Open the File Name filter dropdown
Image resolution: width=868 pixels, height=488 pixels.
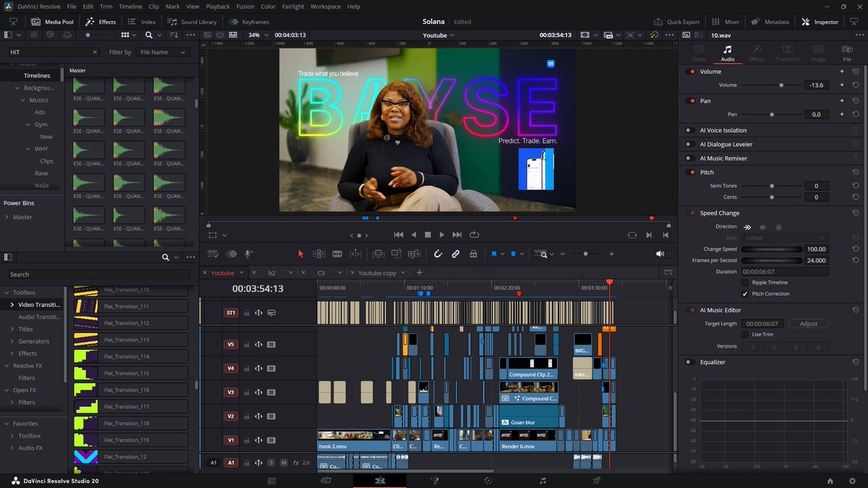pyautogui.click(x=163, y=52)
